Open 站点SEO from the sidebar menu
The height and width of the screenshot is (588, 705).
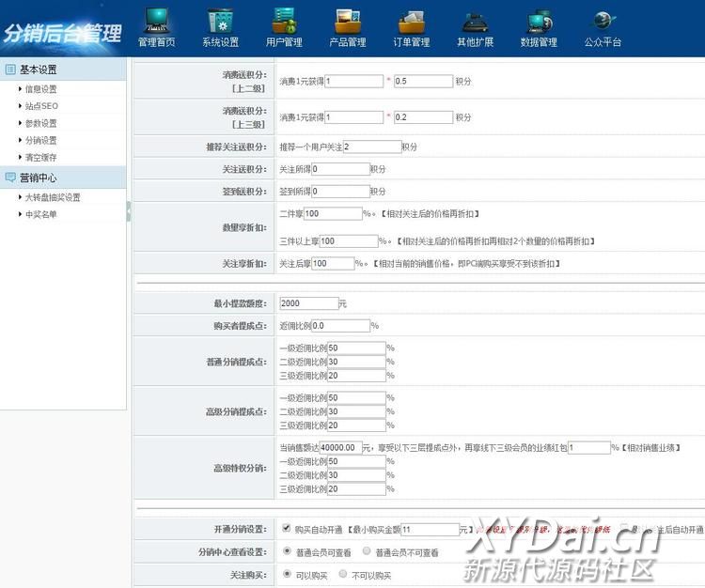click(x=40, y=106)
